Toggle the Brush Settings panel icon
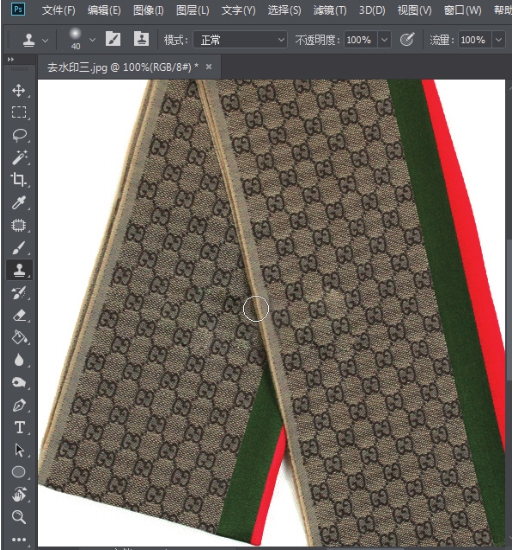The image size is (513, 550). click(x=113, y=39)
